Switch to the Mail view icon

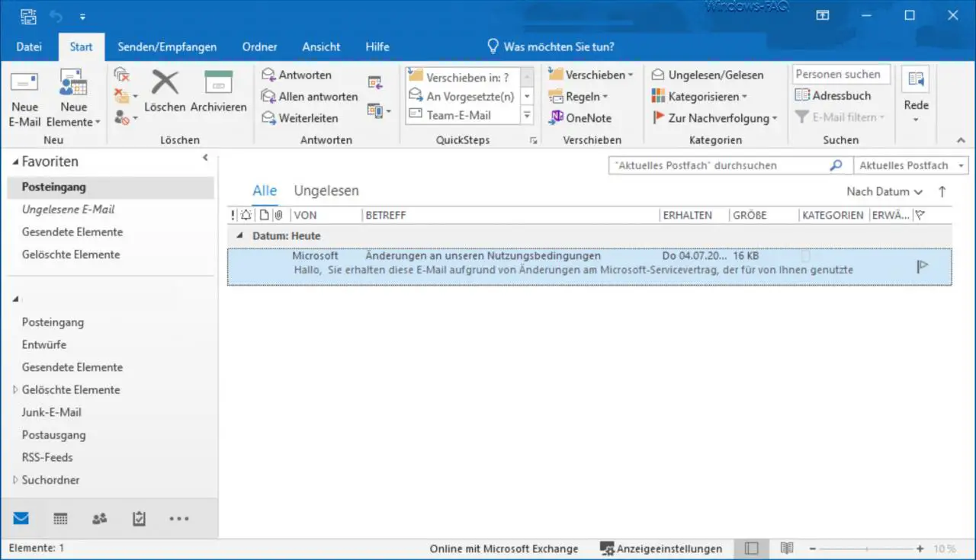coord(21,519)
